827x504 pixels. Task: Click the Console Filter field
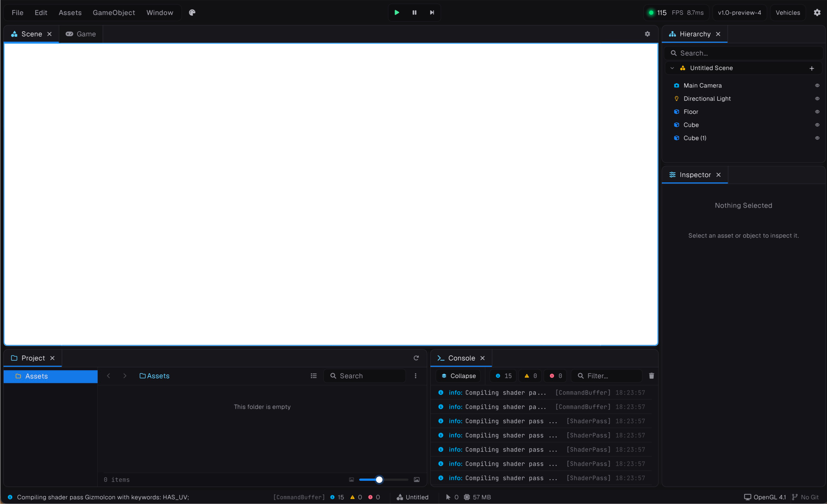click(x=607, y=376)
